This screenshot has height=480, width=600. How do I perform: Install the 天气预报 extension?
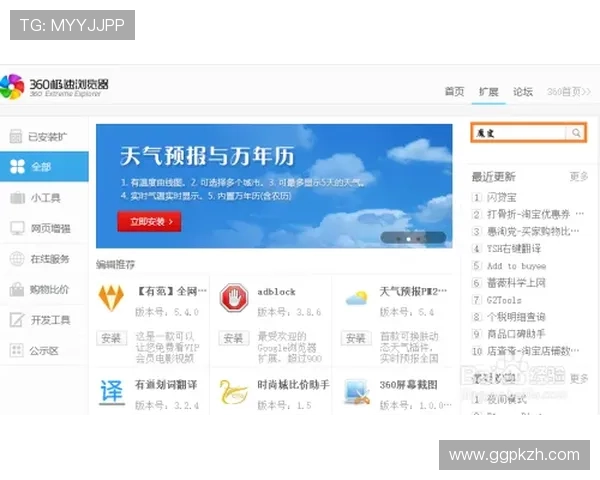[x=356, y=338]
